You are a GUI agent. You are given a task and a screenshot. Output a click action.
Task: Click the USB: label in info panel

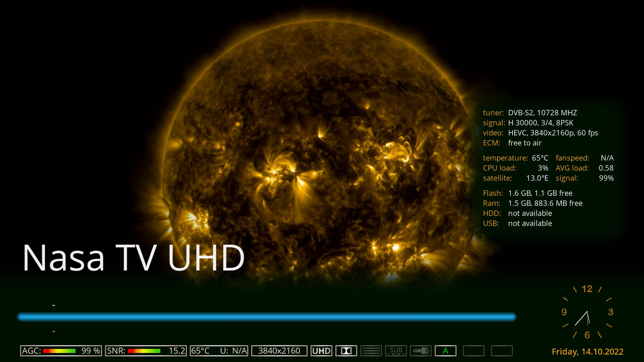click(x=491, y=223)
